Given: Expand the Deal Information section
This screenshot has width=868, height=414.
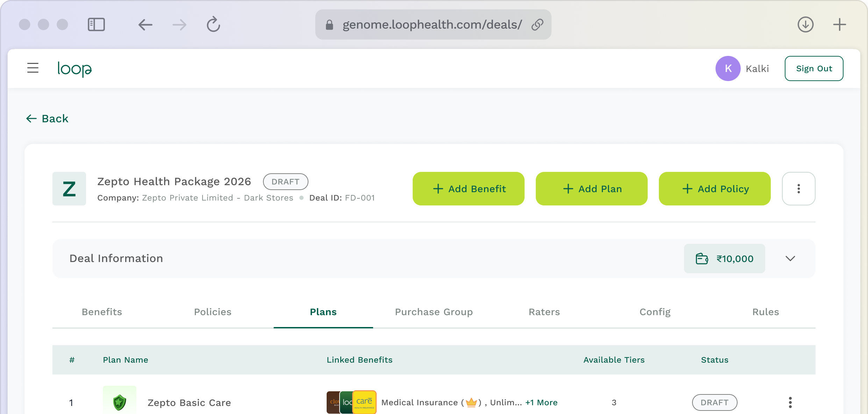Looking at the screenshot, I should point(790,259).
